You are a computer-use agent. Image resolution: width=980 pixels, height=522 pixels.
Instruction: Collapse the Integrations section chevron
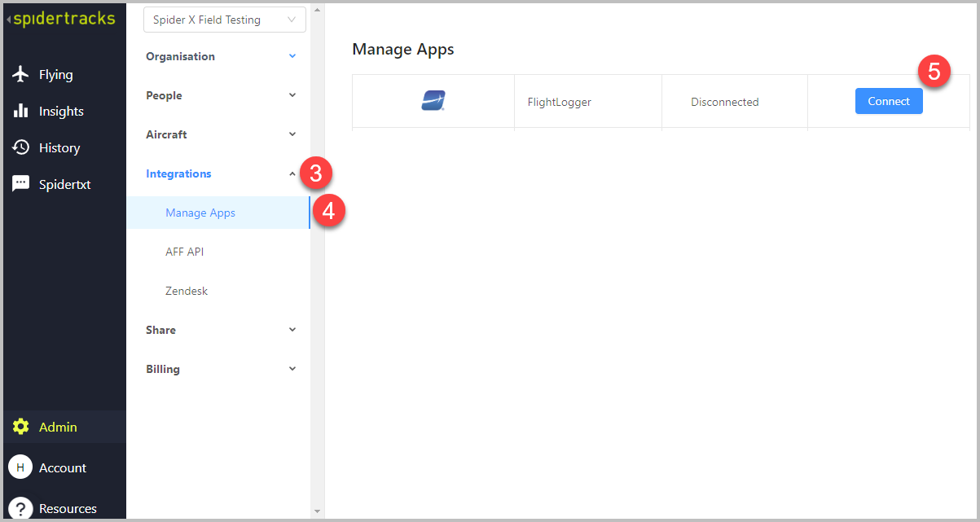[x=292, y=173]
